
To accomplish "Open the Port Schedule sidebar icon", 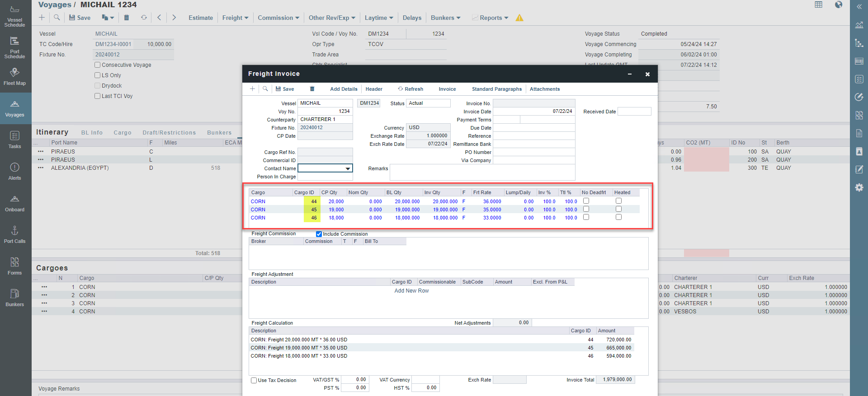I will pyautogui.click(x=14, y=47).
